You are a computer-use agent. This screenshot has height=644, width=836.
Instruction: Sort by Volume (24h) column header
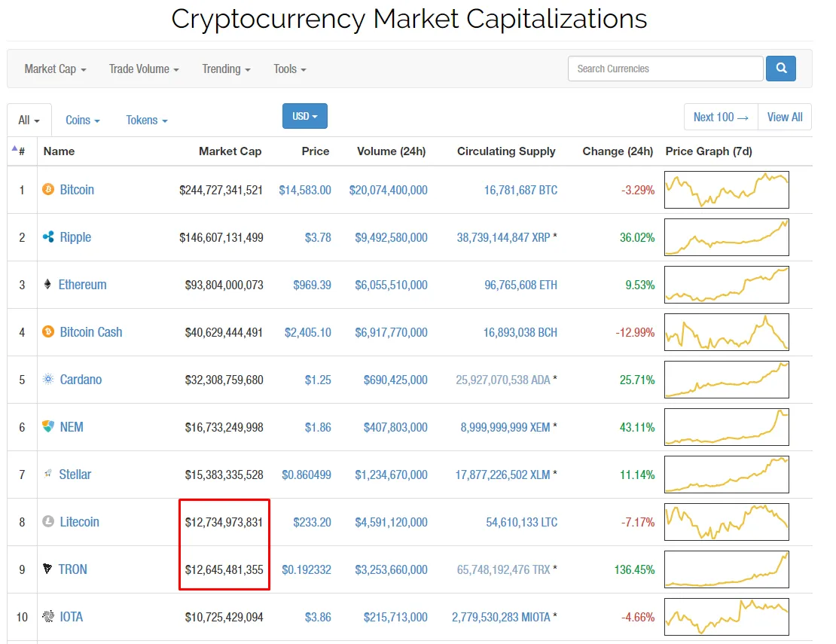pyautogui.click(x=392, y=151)
